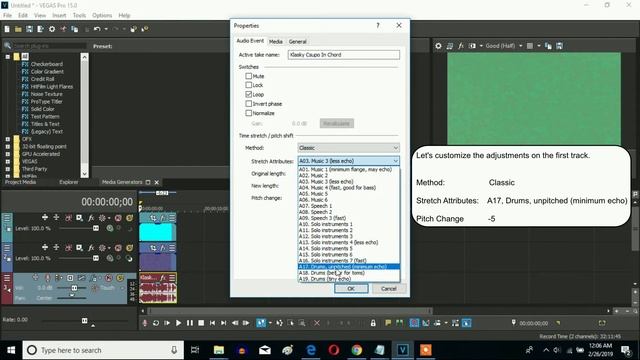Click video output FX icon in preview
The height and width of the screenshot is (360, 640).
point(460,46)
